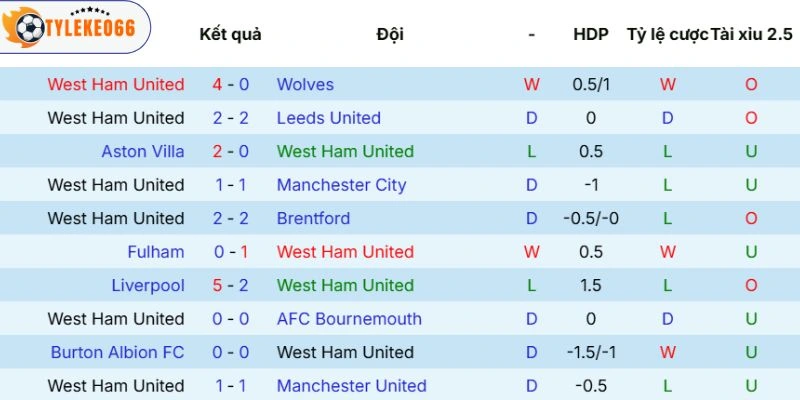Open the Wolves team link
The height and width of the screenshot is (400, 800).
coord(305,85)
